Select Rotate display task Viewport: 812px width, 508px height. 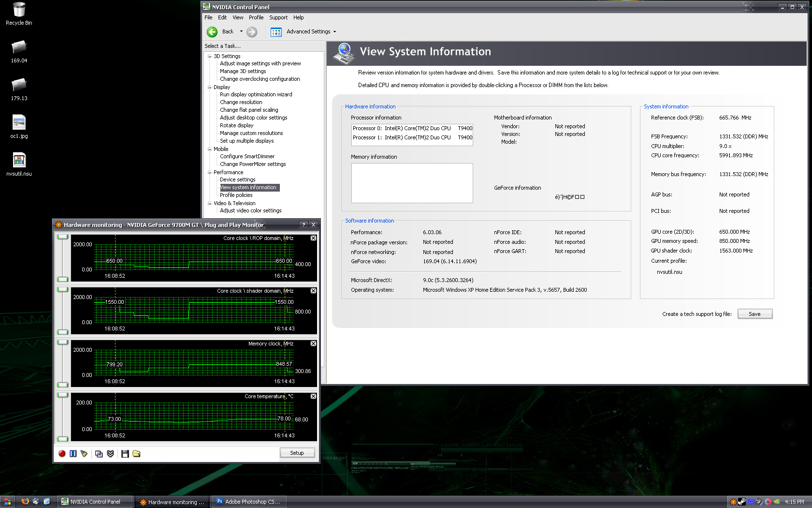click(237, 125)
